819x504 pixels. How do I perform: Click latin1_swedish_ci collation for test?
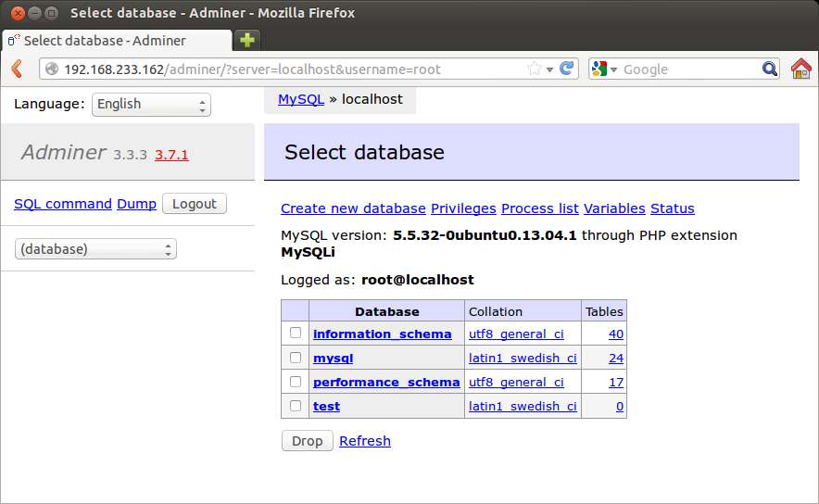[x=523, y=407]
